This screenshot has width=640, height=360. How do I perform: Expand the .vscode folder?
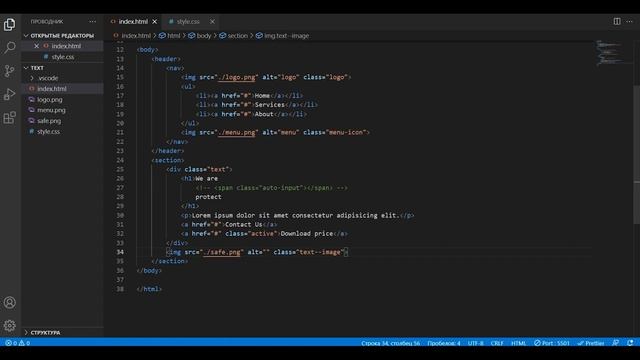pyautogui.click(x=48, y=78)
